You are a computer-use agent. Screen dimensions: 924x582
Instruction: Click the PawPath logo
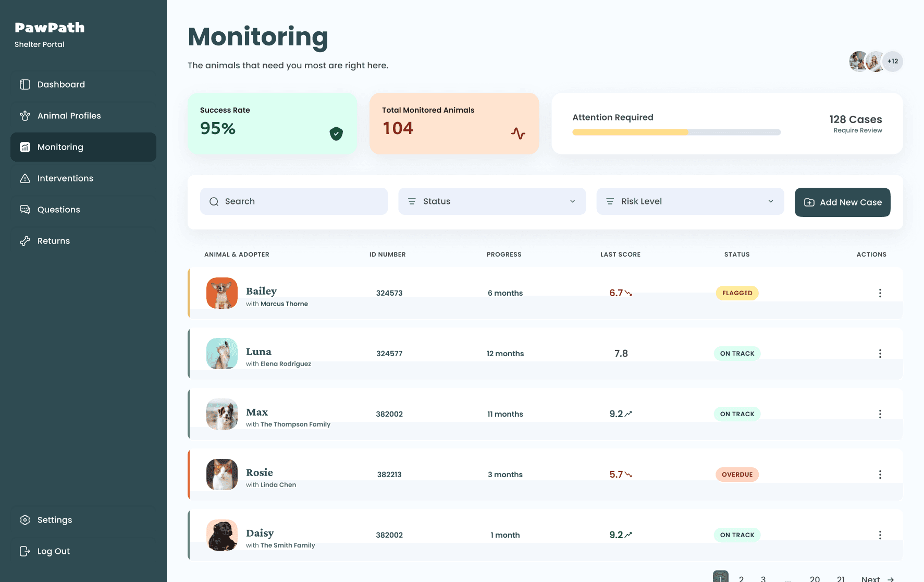(x=50, y=28)
